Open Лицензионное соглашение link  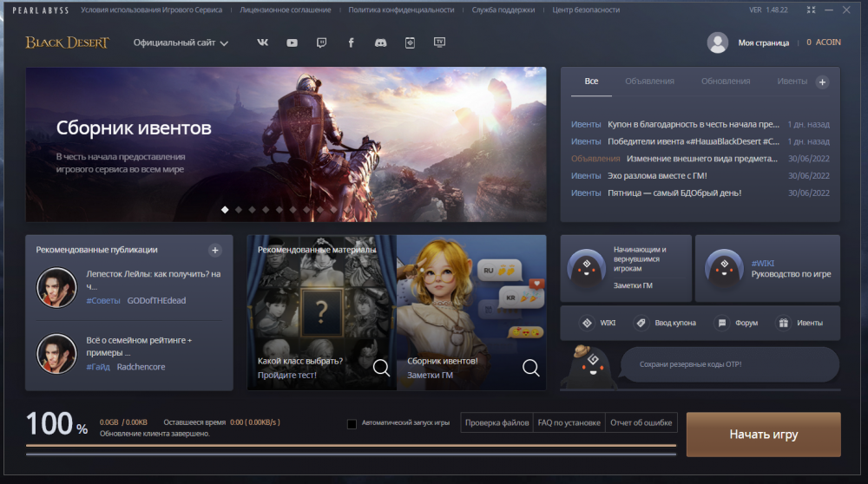coord(285,10)
